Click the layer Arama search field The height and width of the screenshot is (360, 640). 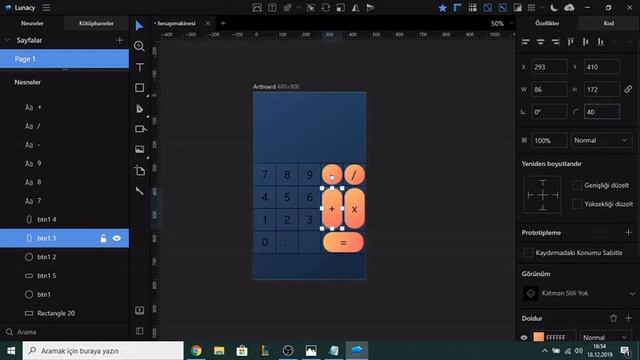[x=65, y=332]
